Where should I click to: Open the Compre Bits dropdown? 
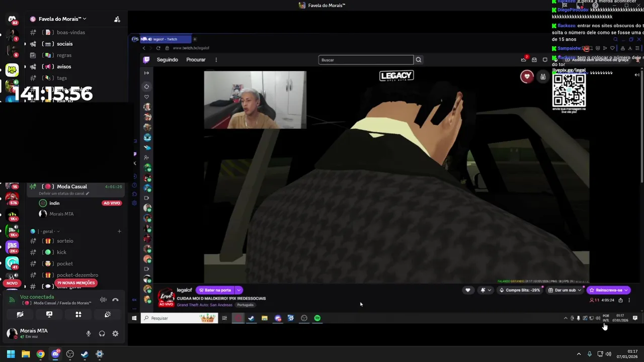point(520,290)
